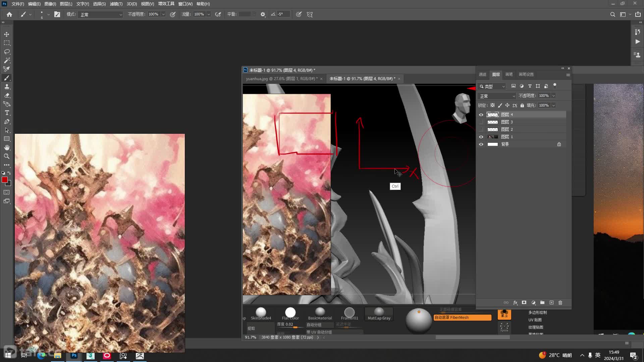Screen dimensions: 644x362
Task: Switch foreground and background colors arrow
Action: tap(9, 173)
